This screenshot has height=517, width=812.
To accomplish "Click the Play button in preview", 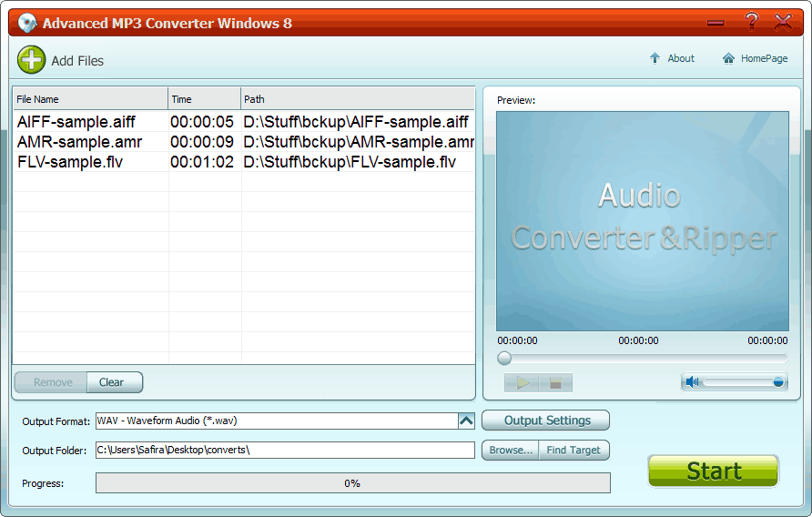I will click(522, 383).
